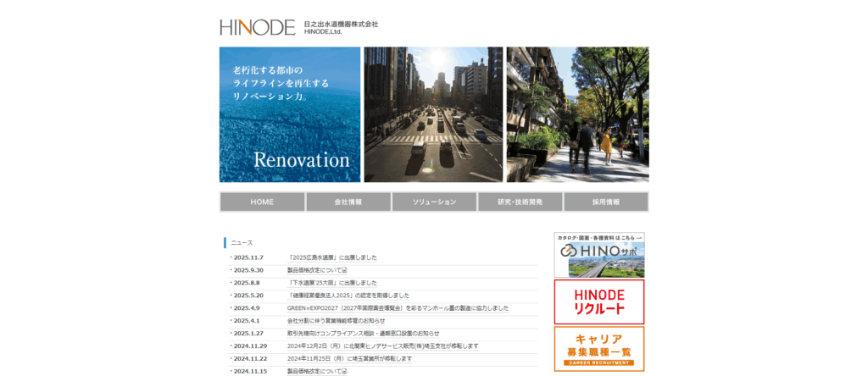Click the date text 2025.11.7

pyautogui.click(x=248, y=257)
